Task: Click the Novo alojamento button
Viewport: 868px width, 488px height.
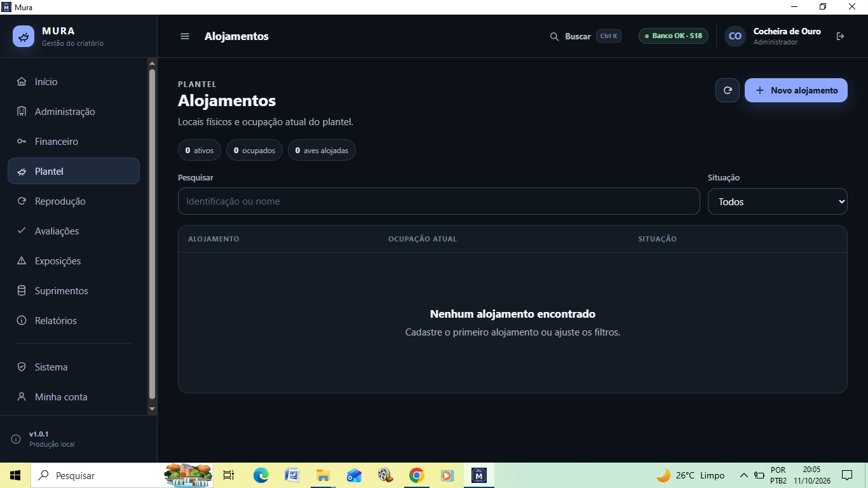Action: pyautogui.click(x=796, y=90)
